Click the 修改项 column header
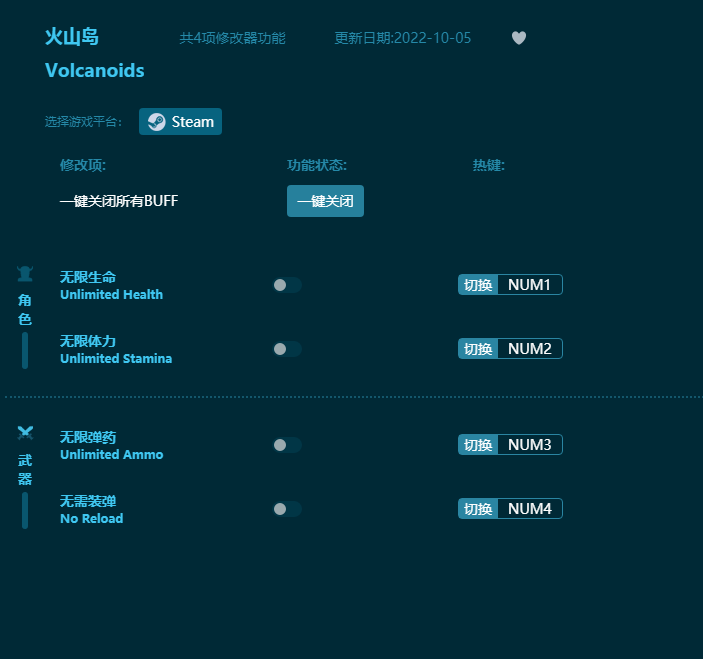703x659 pixels. pyautogui.click(x=83, y=165)
